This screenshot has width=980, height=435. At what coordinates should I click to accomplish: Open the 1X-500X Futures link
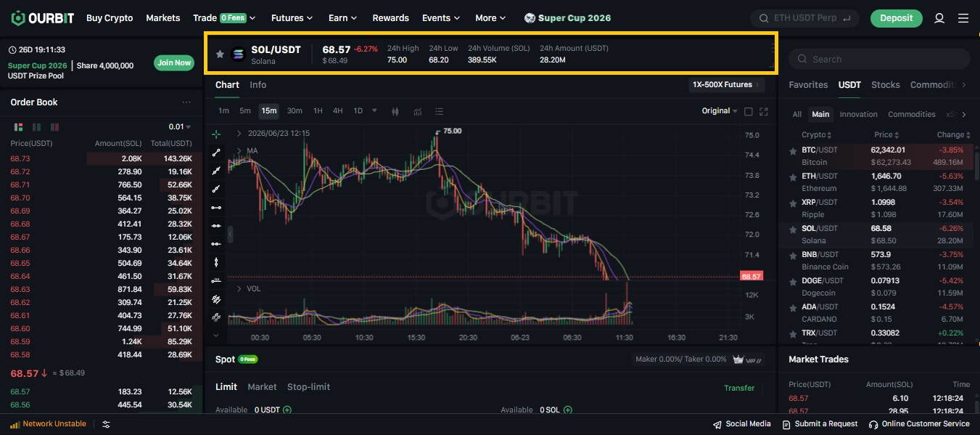click(x=726, y=85)
